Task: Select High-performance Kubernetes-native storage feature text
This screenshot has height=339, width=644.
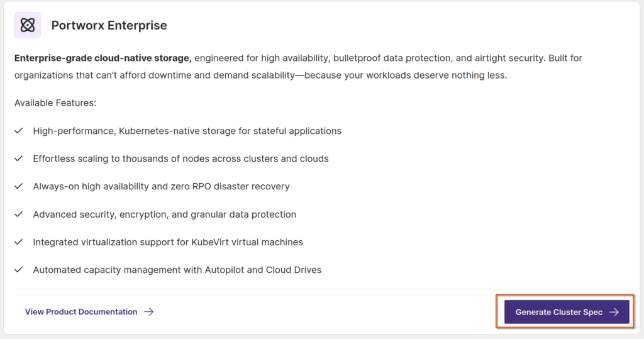Action: click(x=187, y=131)
